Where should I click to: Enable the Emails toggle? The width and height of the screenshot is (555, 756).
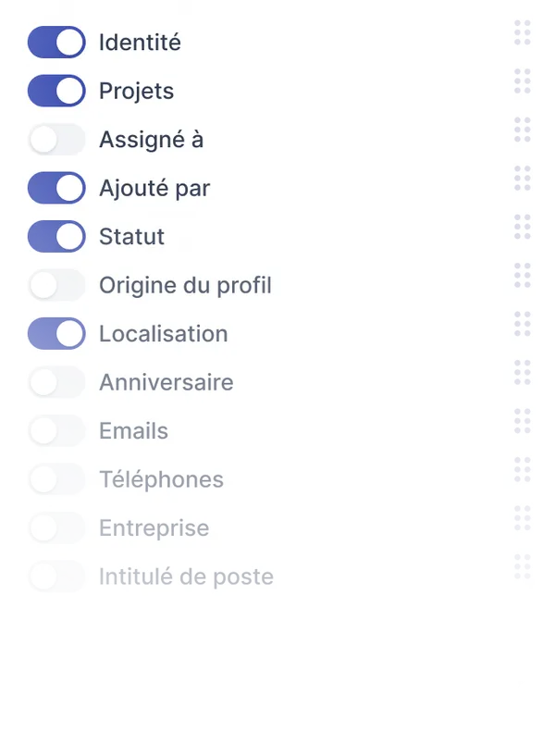(x=56, y=430)
